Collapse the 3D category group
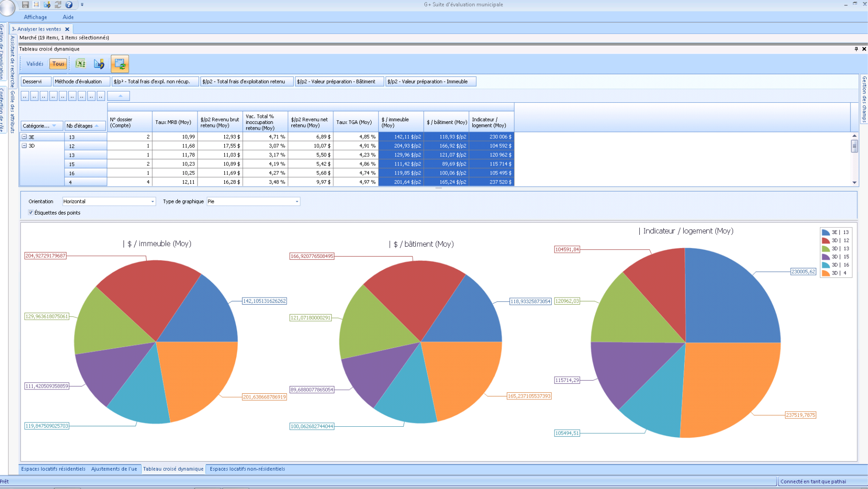Screen dimensions: 868x489 [25, 146]
